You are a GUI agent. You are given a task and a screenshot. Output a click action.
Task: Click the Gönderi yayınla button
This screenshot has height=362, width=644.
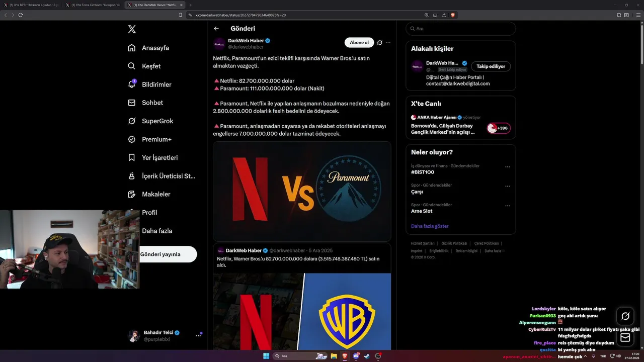[x=168, y=254]
